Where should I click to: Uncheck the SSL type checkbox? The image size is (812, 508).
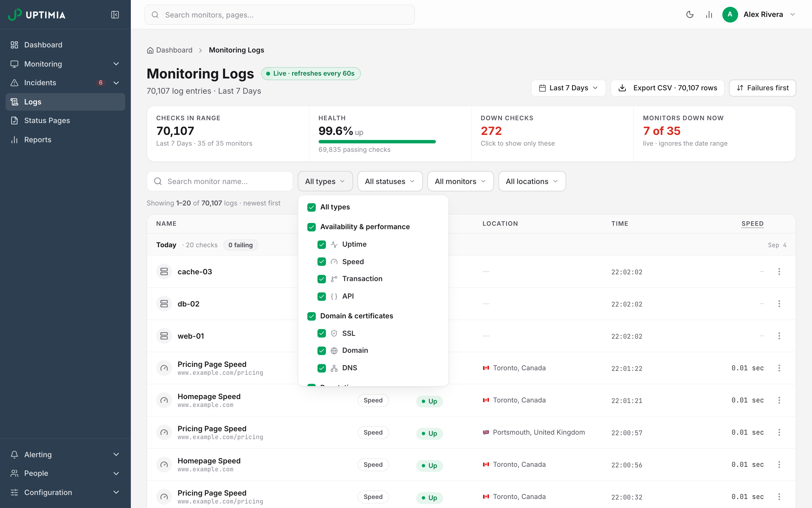pyautogui.click(x=321, y=333)
